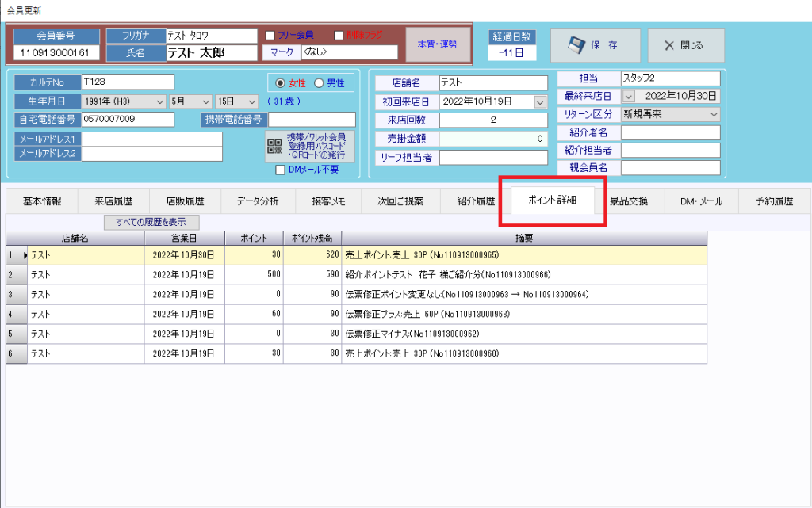Switch to the 来店履歴 tab
Image resolution: width=812 pixels, height=508 pixels.
(113, 201)
